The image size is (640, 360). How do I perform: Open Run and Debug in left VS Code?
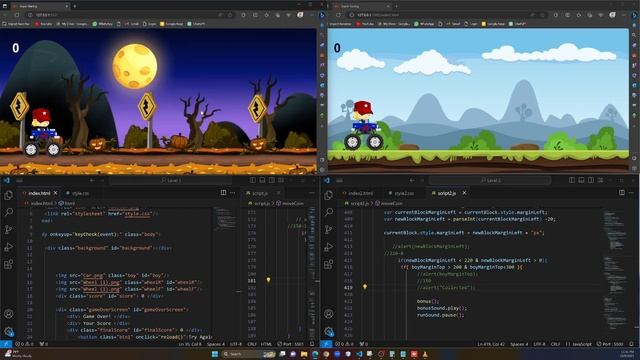[x=9, y=247]
